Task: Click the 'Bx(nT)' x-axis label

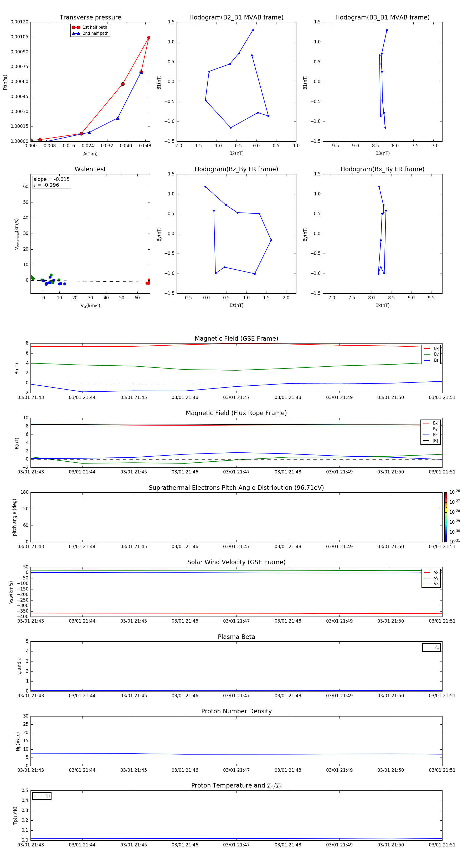Action: 382,305
